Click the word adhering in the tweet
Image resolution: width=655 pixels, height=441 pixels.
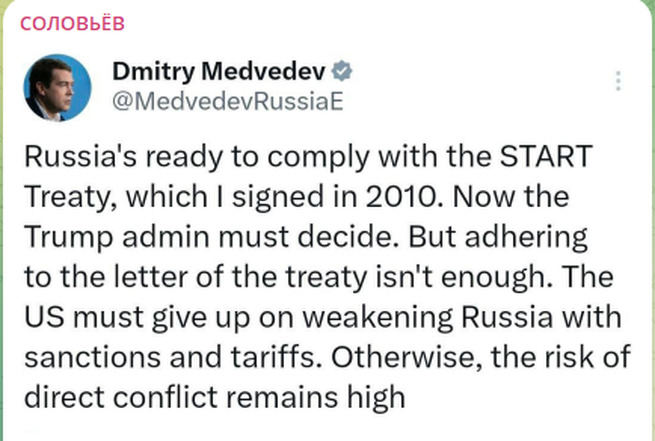pyautogui.click(x=526, y=238)
